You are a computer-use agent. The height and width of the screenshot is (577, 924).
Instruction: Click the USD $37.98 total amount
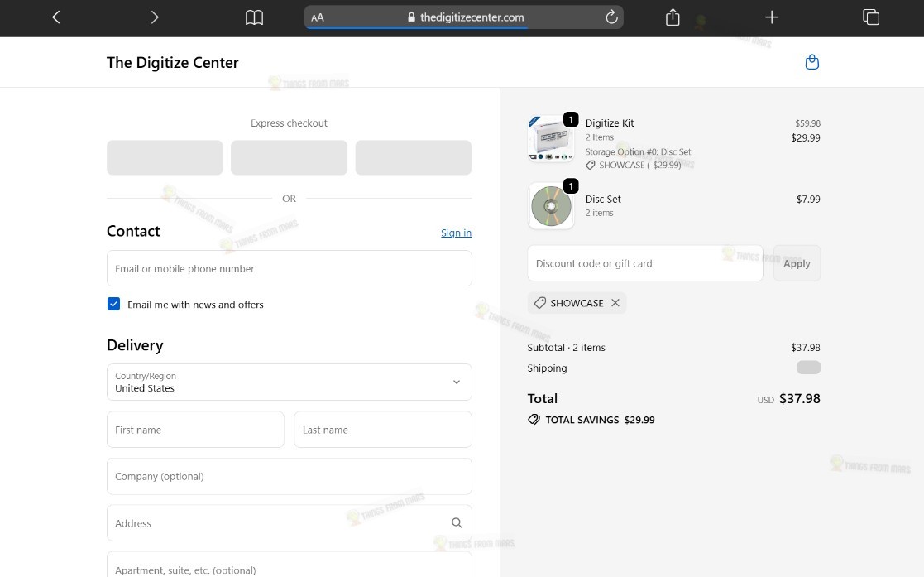(x=788, y=399)
